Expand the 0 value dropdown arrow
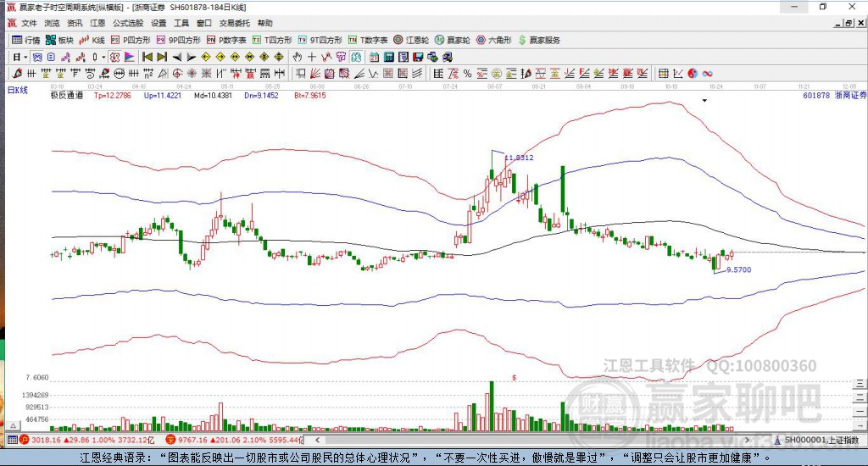This screenshot has width=868, height=466. [x=103, y=57]
